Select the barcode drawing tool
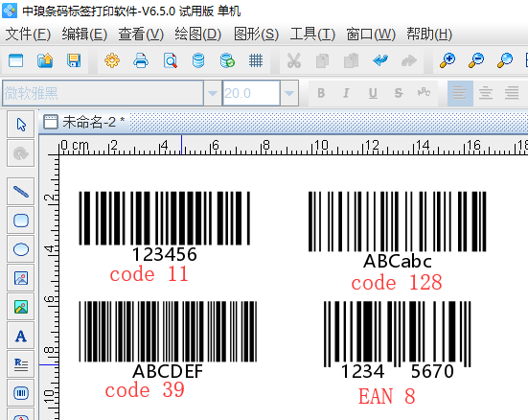 click(x=21, y=393)
